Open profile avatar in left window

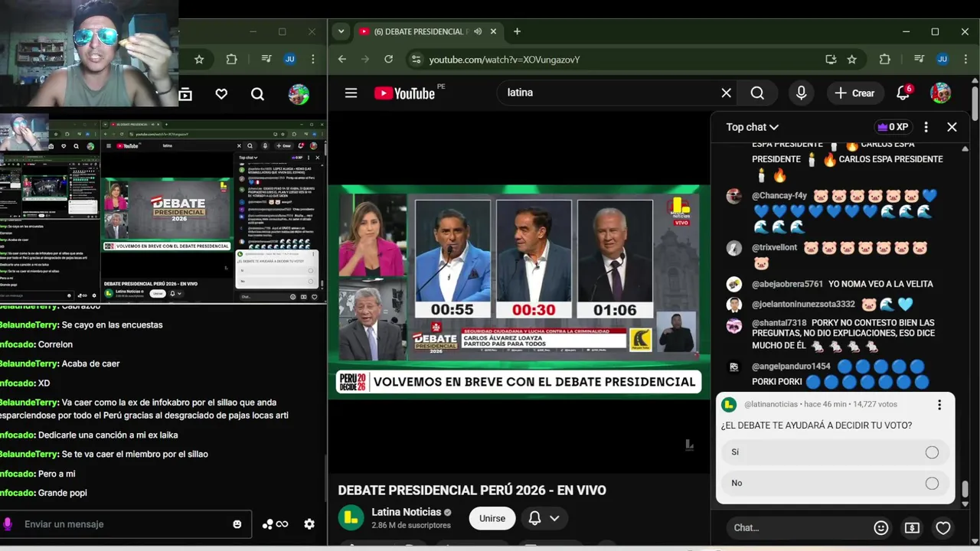[x=299, y=94]
